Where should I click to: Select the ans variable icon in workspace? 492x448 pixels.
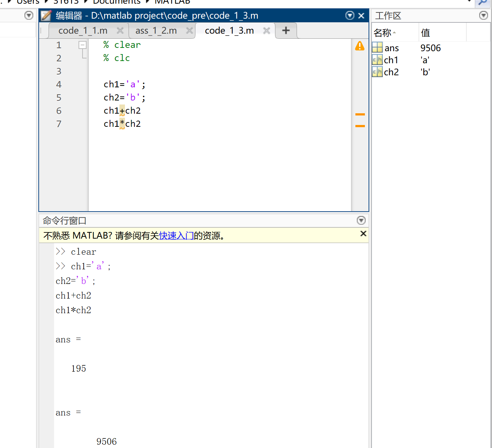[377, 48]
